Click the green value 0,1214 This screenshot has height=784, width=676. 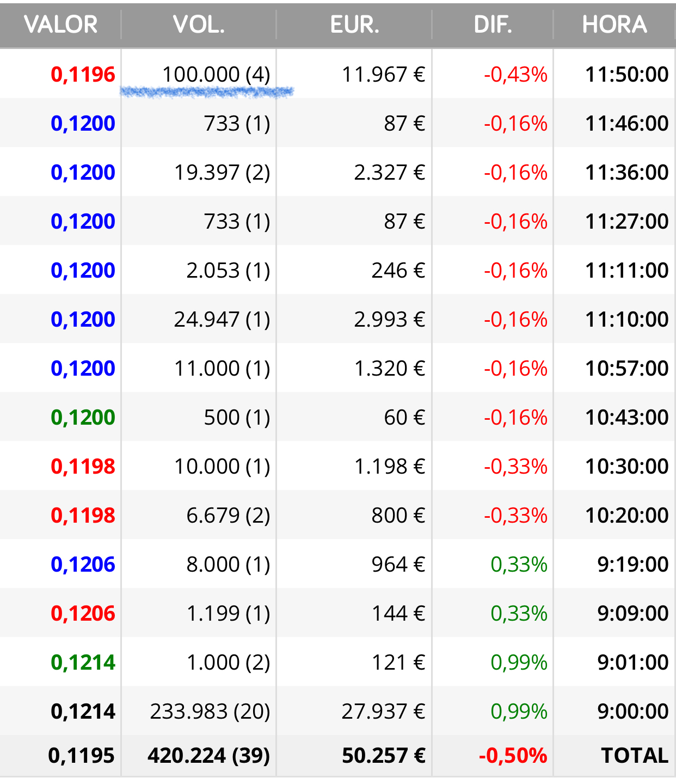point(83,663)
